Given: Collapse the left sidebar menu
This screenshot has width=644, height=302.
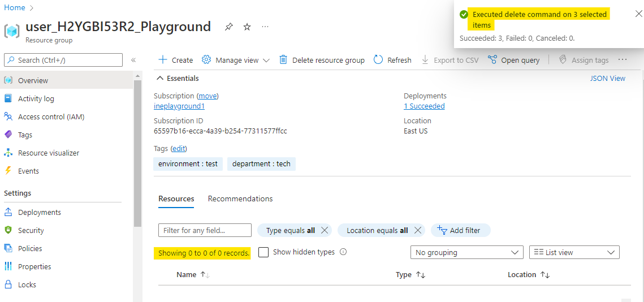Looking at the screenshot, I should [133, 60].
